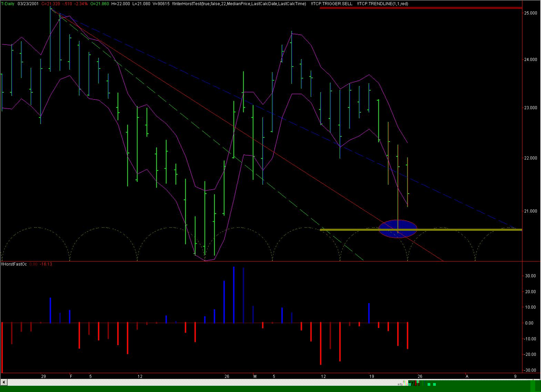Screen dimensions: 541x392
Task: Click the date axis label 29
Action: [x=43, y=376]
